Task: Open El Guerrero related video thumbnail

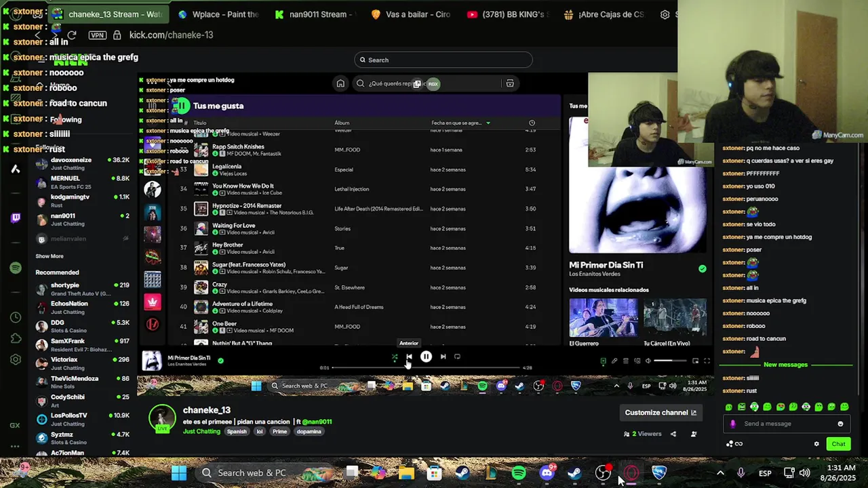Action: pyautogui.click(x=603, y=317)
